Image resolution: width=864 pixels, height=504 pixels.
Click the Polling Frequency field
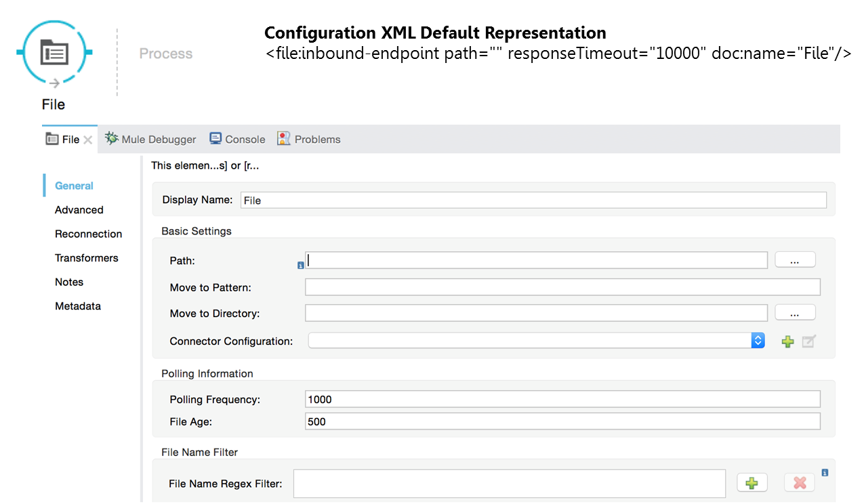562,400
